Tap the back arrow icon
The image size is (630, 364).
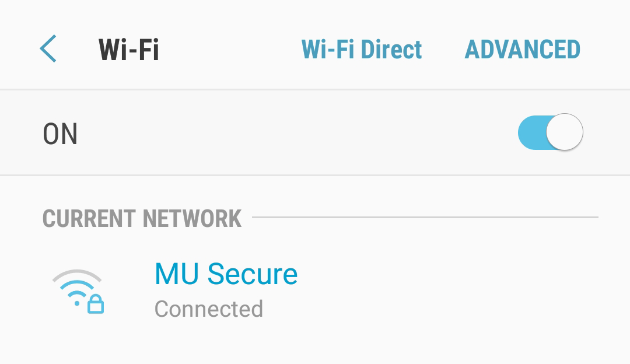48,49
